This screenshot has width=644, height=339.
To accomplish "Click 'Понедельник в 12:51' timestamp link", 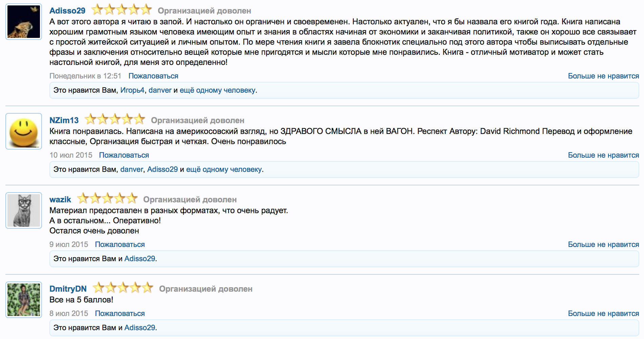I will [x=85, y=76].
